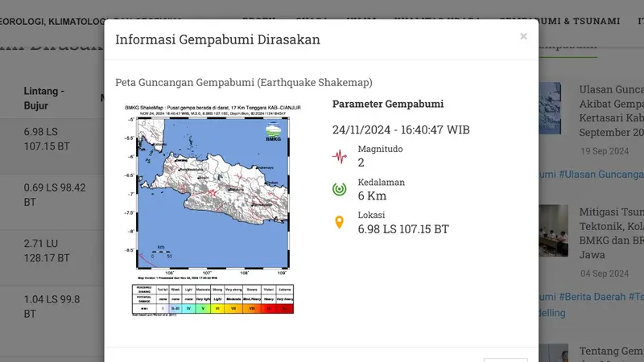Image resolution: width=644 pixels, height=362 pixels.
Task: Click the BMKG logo on shakemap
Action: [x=274, y=133]
